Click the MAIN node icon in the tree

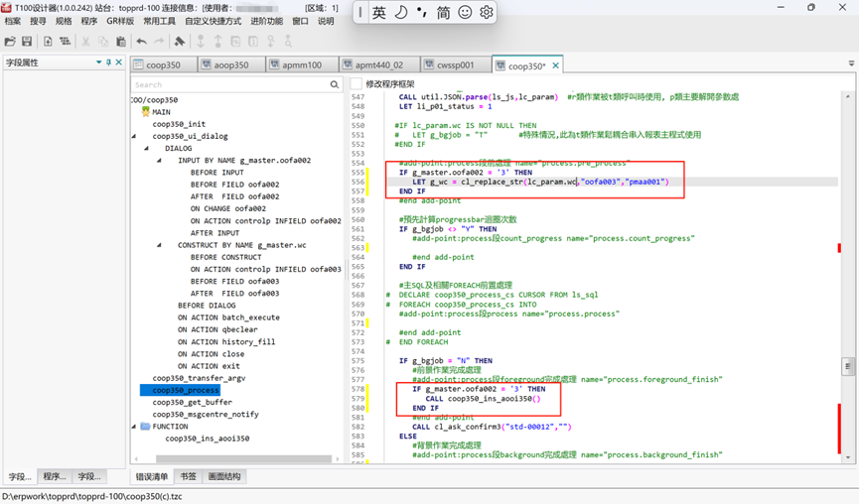click(x=145, y=112)
